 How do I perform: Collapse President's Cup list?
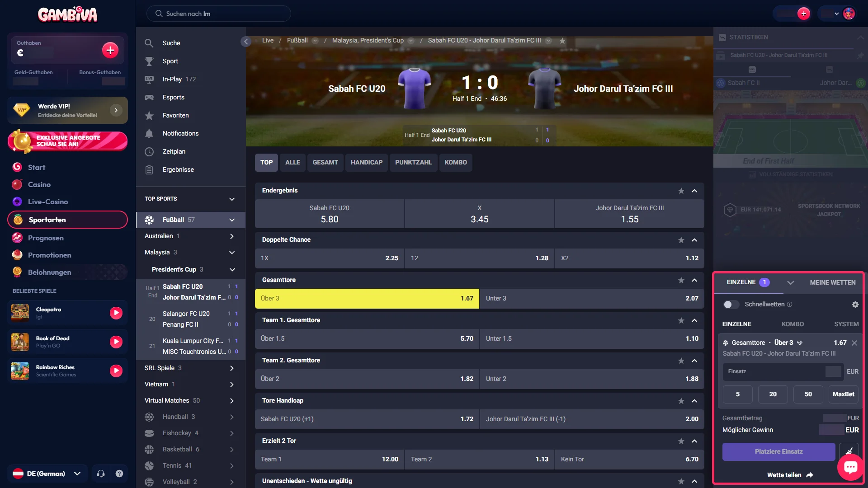pyautogui.click(x=232, y=270)
